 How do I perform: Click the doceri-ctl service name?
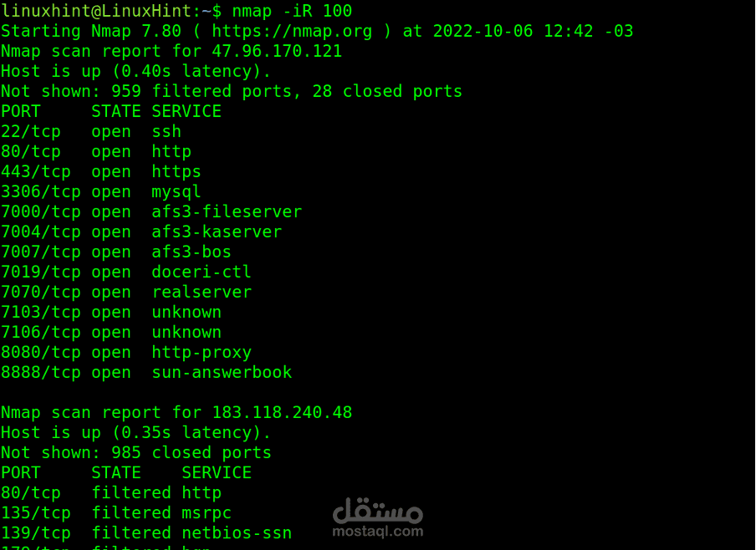click(x=202, y=272)
